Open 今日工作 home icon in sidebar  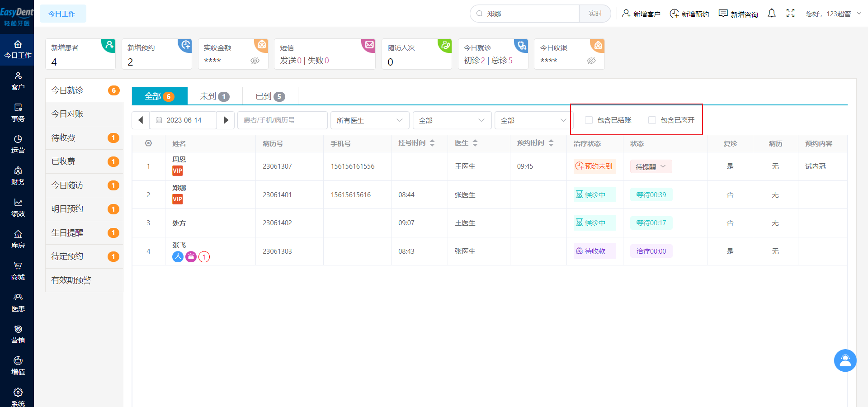(x=18, y=44)
